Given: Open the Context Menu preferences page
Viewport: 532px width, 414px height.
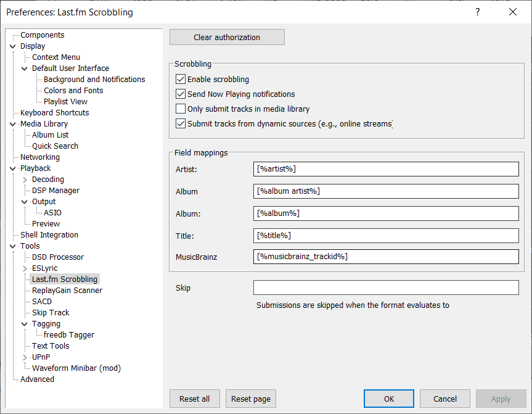Looking at the screenshot, I should [x=56, y=57].
